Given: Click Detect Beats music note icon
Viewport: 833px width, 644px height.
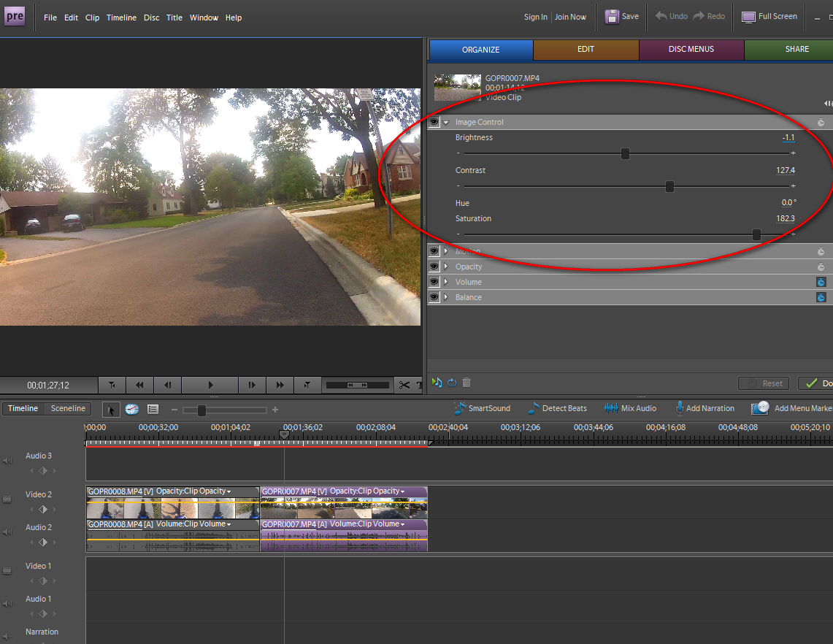Looking at the screenshot, I should coord(533,408).
